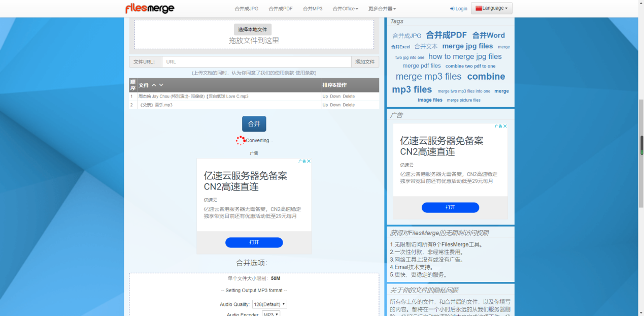This screenshot has width=644, height=316.
Task: Open the 'merge pdf files' tag
Action: (421, 66)
